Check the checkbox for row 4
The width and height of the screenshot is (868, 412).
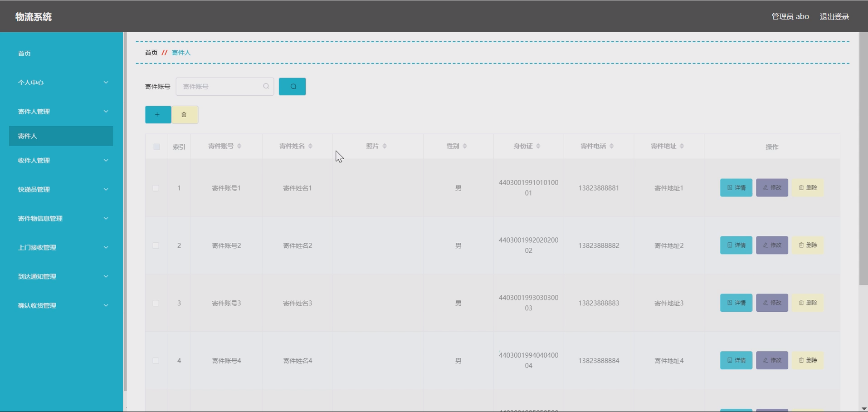coord(156,361)
